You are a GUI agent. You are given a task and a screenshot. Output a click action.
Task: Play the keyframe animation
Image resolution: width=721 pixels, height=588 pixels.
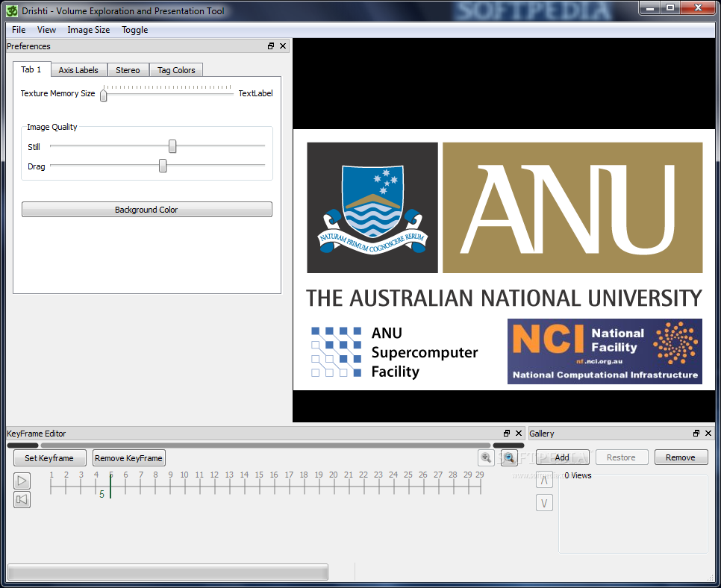[22, 481]
